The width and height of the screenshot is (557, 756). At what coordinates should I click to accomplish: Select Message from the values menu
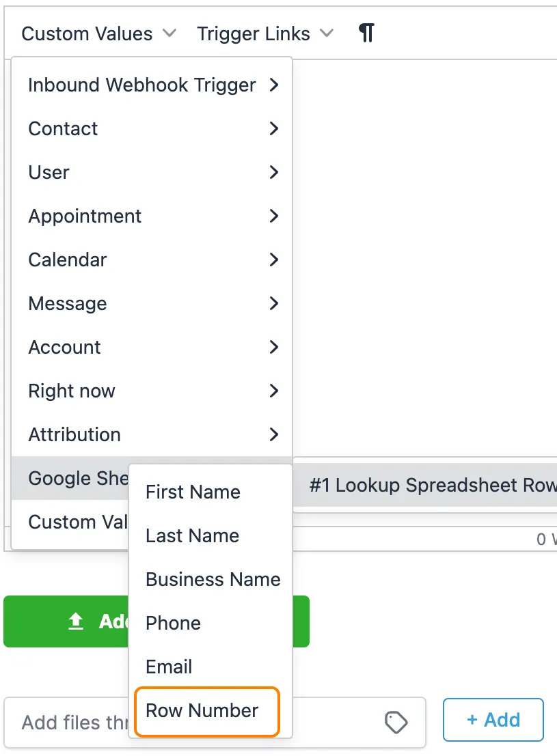pyautogui.click(x=68, y=303)
